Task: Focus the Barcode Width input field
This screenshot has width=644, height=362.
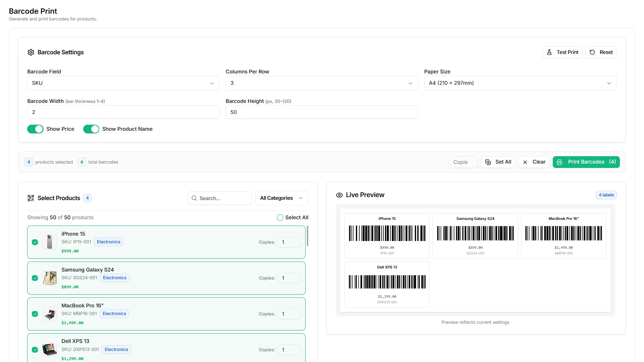Action: click(x=123, y=112)
